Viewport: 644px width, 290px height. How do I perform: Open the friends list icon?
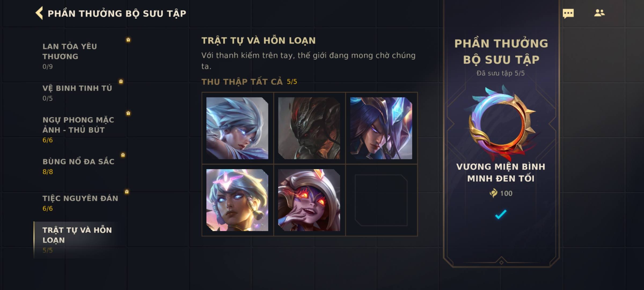(599, 13)
